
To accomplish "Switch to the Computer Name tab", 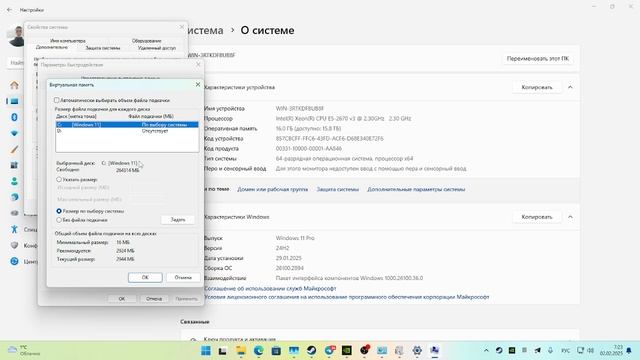I will point(68,41).
